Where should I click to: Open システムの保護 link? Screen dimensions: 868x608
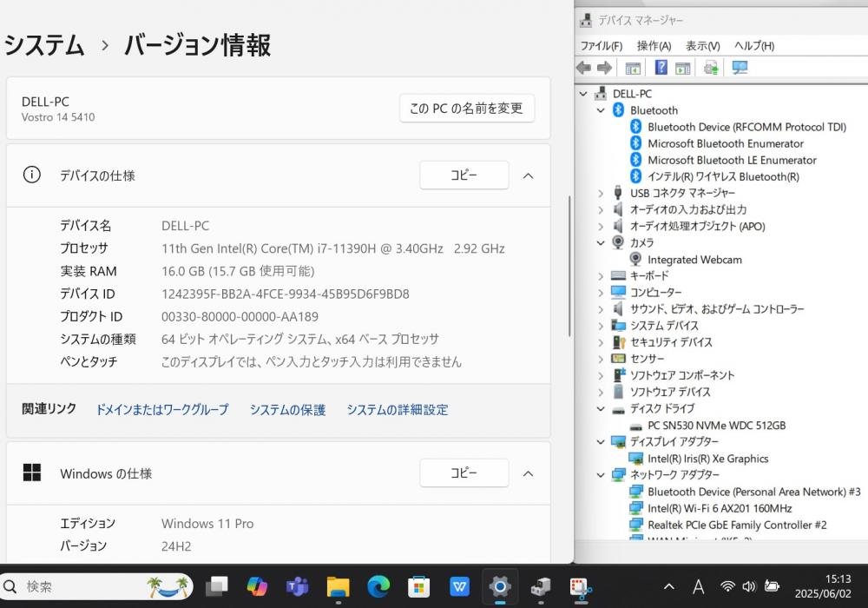(288, 410)
